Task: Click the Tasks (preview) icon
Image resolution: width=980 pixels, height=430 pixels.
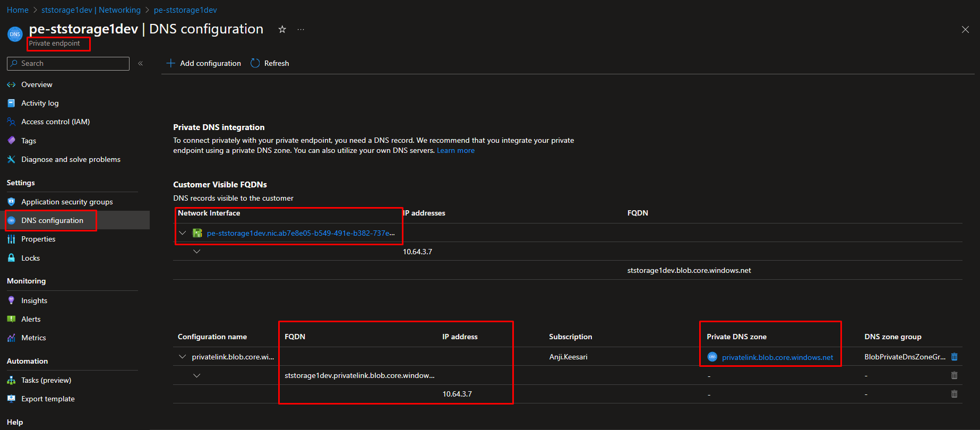Action: coord(11,380)
